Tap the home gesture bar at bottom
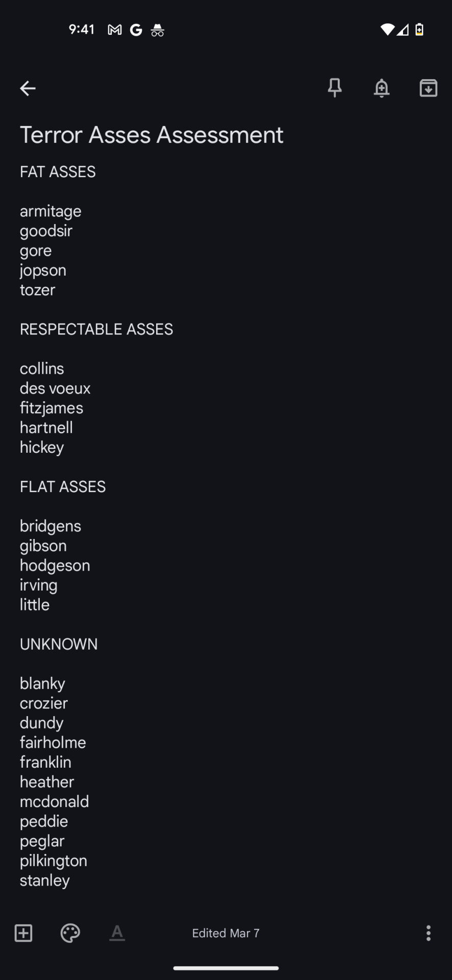The height and width of the screenshot is (980, 452). (226, 968)
